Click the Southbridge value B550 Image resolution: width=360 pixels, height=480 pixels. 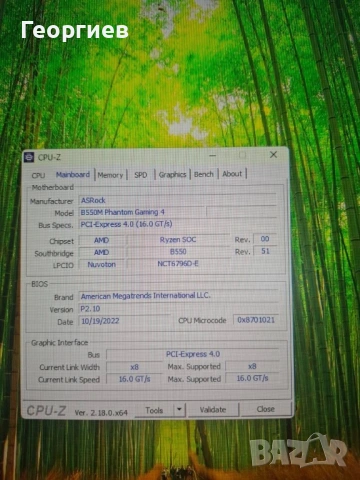click(x=178, y=252)
